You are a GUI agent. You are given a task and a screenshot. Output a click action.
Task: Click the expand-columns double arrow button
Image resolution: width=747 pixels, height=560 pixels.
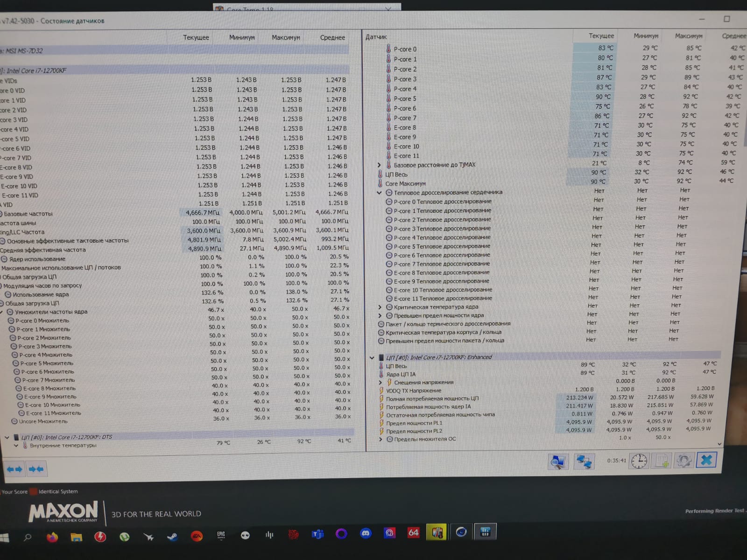click(x=14, y=469)
